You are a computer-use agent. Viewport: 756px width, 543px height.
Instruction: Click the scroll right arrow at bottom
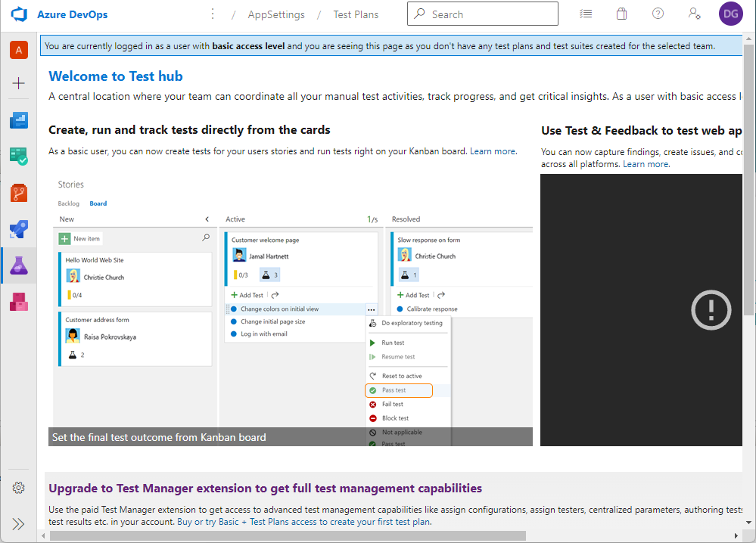[x=736, y=535]
